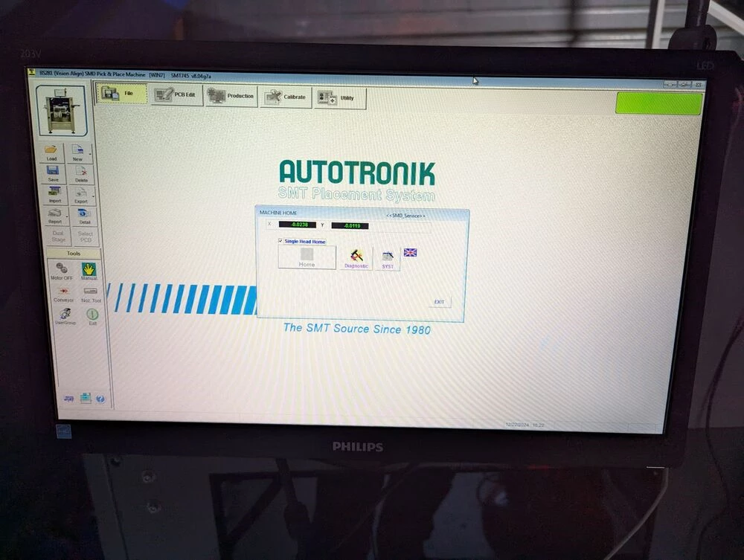The image size is (744, 560).
Task: Open the Production tab
Action: click(231, 96)
